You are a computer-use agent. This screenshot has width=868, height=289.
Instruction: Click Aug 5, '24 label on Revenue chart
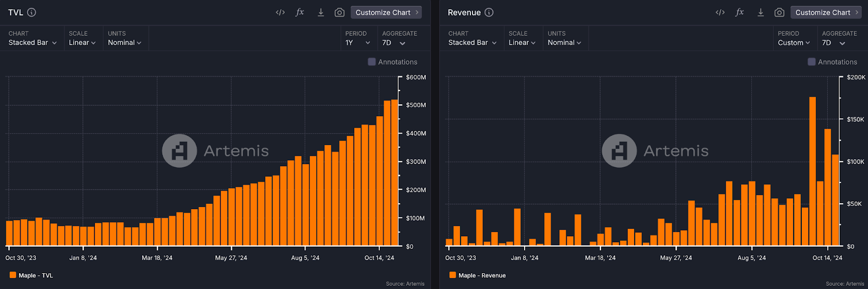coord(751,257)
